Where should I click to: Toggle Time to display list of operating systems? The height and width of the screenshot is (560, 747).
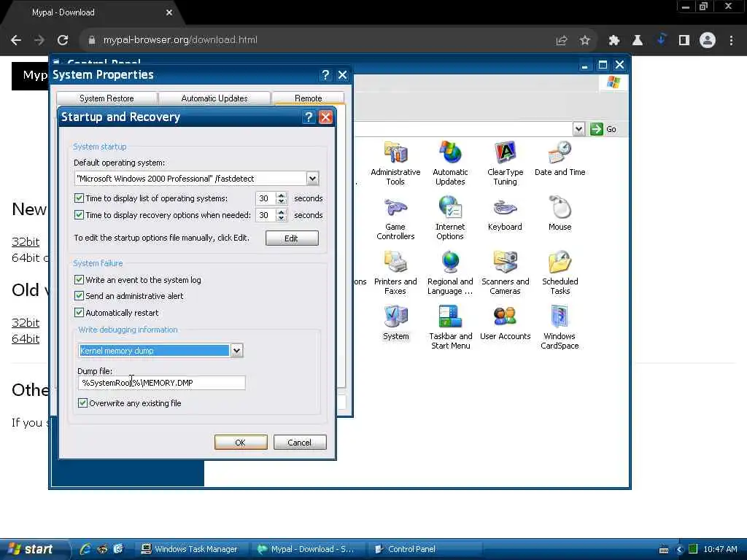[x=79, y=198]
